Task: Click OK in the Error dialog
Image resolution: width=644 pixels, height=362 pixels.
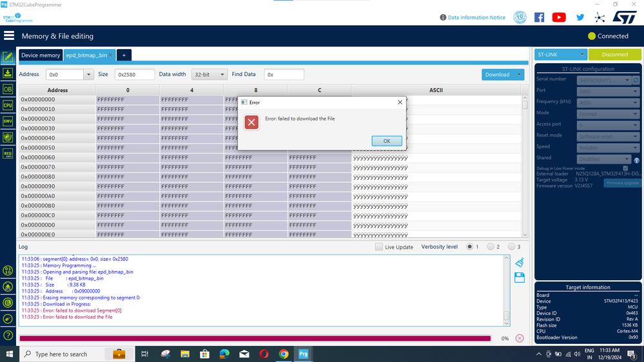Action: pyautogui.click(x=387, y=141)
